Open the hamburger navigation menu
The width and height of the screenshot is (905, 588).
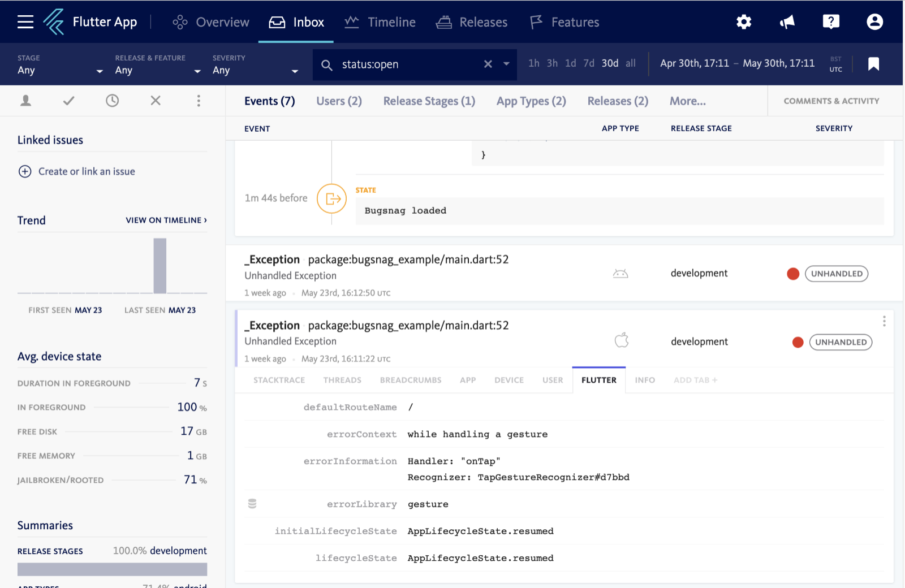25,22
